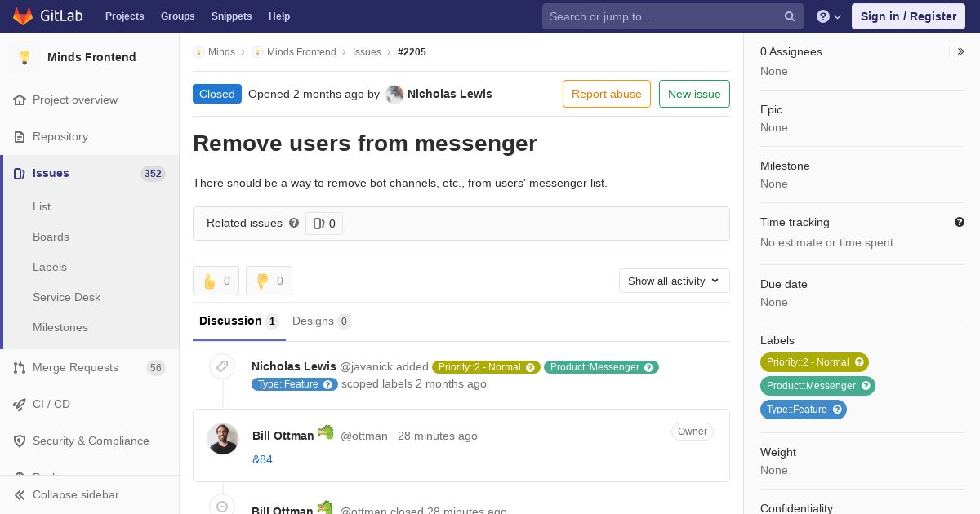Click the #2205 breadcrumb
The image size is (980, 514).
(x=412, y=51)
